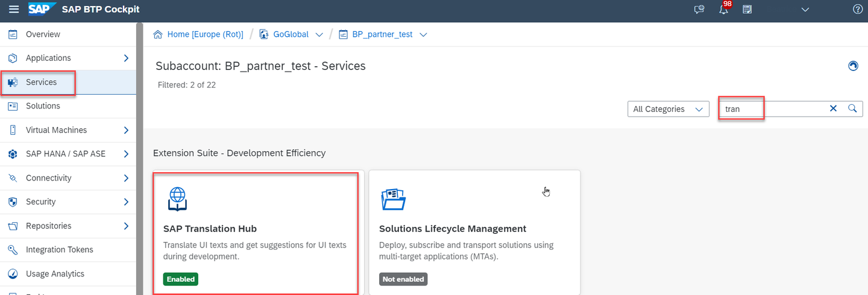Click the Usage Analytics gauge icon
This screenshot has height=295, width=868.
[x=13, y=274]
